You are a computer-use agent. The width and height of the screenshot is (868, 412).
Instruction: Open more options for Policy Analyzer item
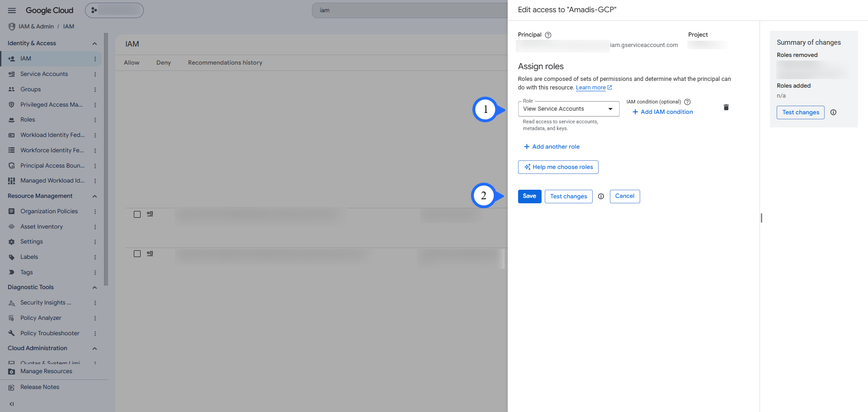(x=95, y=318)
